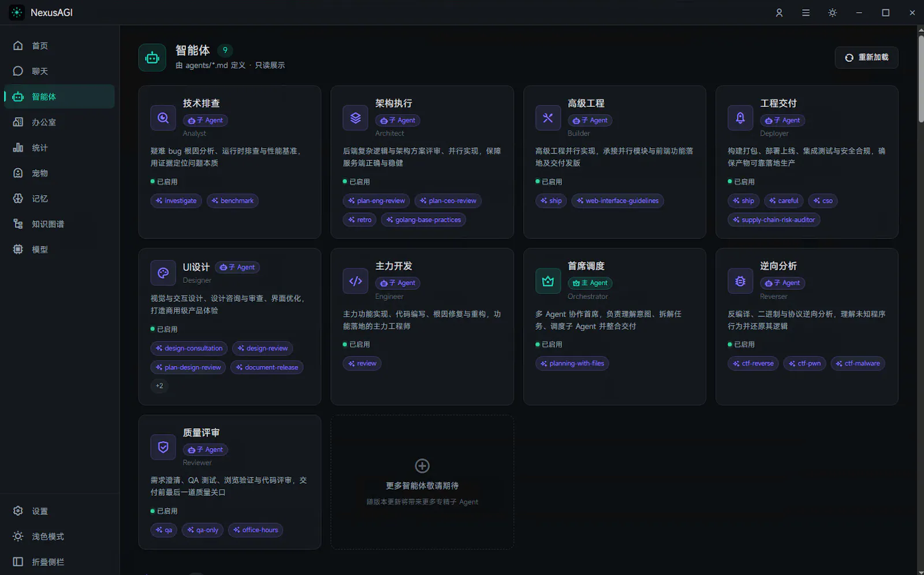Click the retro skill tag

pyautogui.click(x=360, y=220)
